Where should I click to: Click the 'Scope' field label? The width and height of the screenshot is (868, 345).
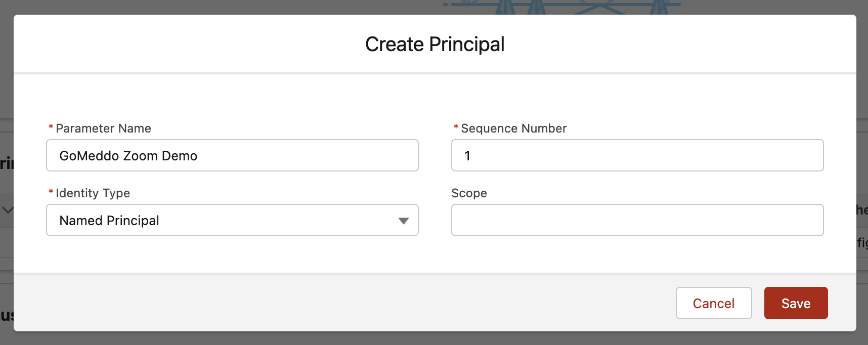(x=469, y=193)
